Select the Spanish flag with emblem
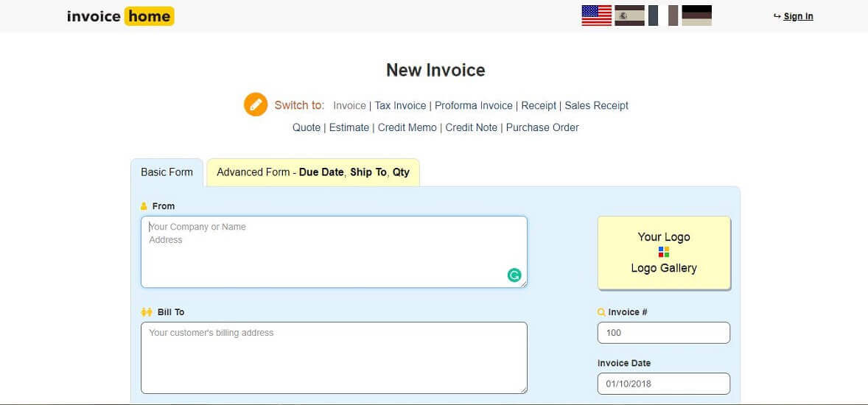Screen dimensions: 868x405 pos(630,15)
